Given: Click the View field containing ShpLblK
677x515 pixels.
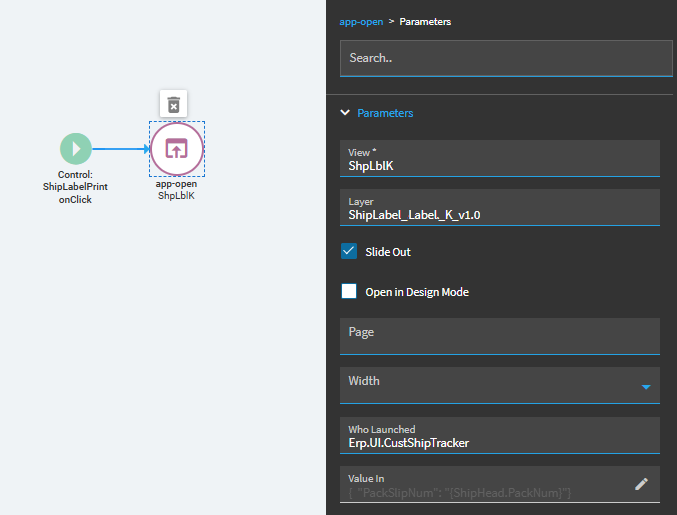Looking at the screenshot, I should [x=499, y=159].
